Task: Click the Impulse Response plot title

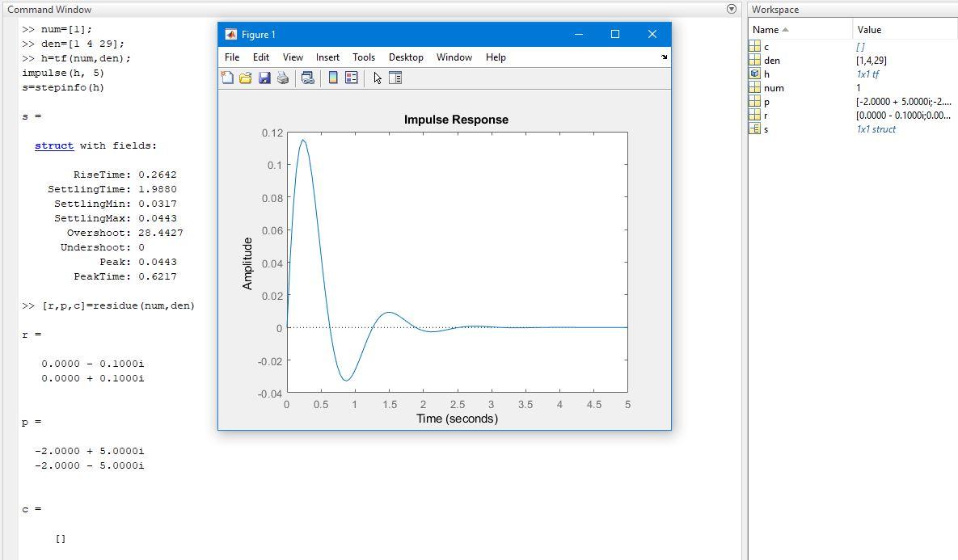Action: coord(456,120)
